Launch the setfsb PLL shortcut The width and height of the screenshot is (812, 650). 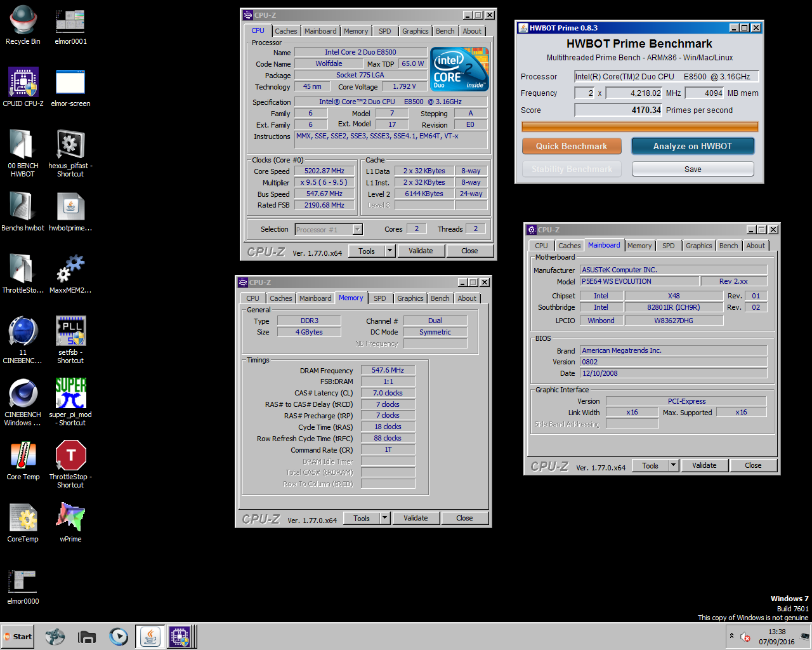(70, 340)
